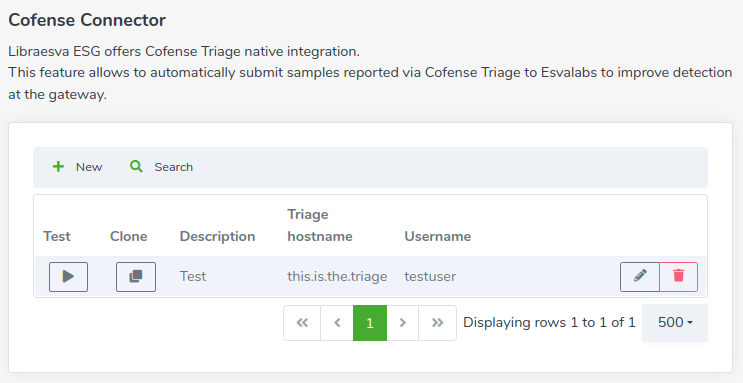This screenshot has height=383, width=743.
Task: Add a New connector
Action: click(x=77, y=167)
